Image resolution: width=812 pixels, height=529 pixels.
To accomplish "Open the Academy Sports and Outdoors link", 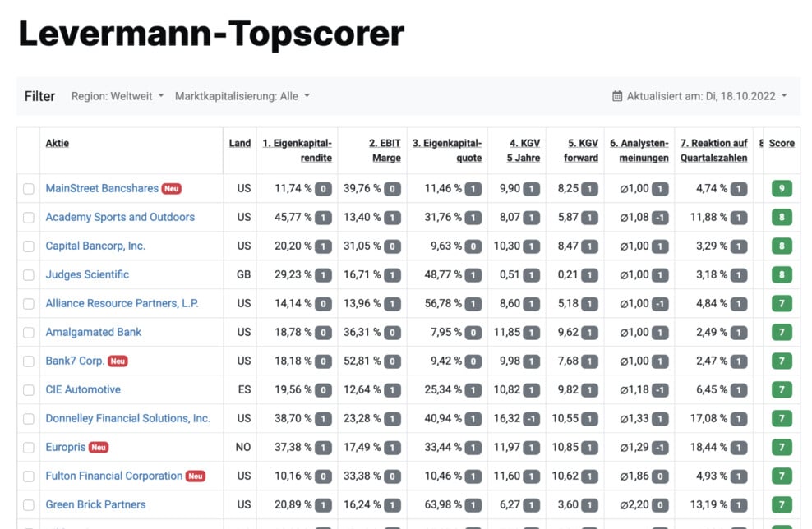I will pos(120,217).
